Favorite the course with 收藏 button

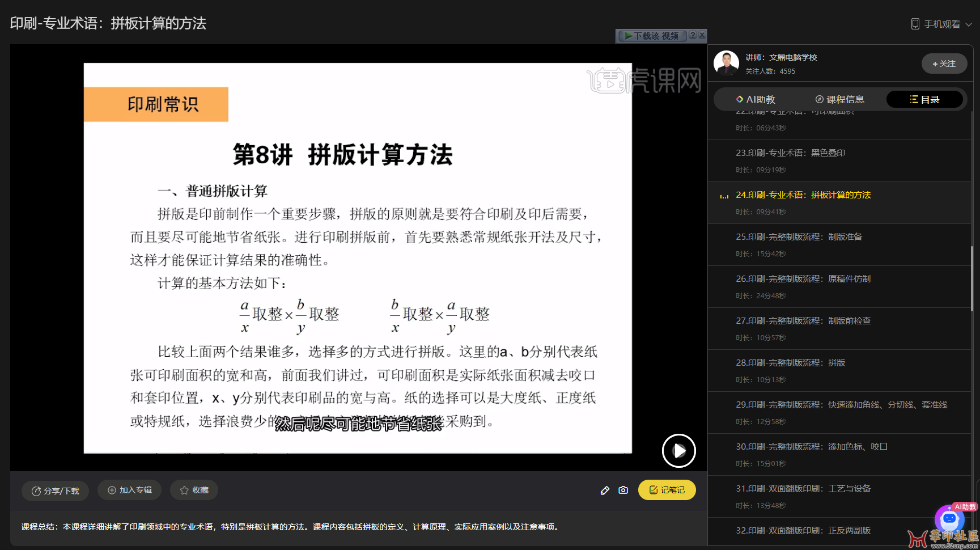click(194, 490)
